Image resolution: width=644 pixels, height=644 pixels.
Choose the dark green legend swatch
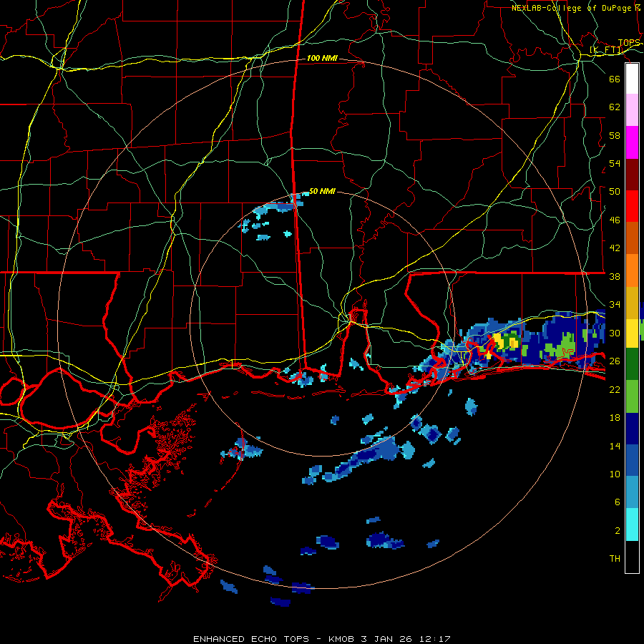pyautogui.click(x=632, y=364)
